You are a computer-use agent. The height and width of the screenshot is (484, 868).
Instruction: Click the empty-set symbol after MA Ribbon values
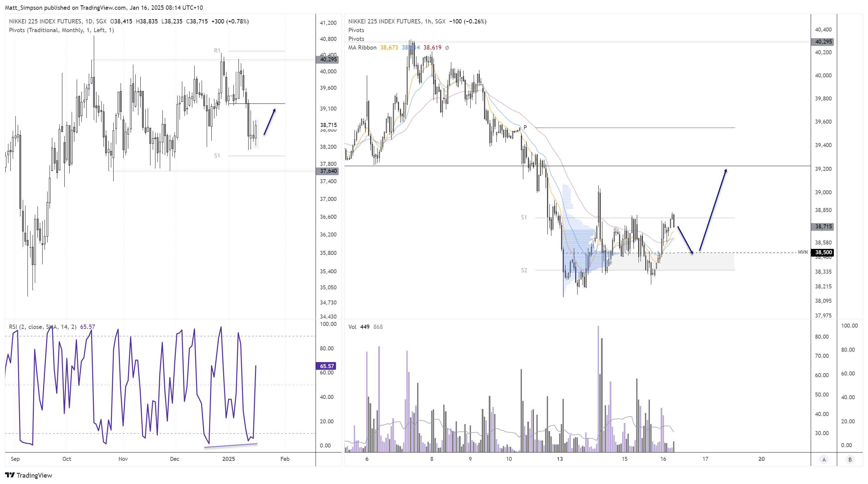click(x=447, y=48)
